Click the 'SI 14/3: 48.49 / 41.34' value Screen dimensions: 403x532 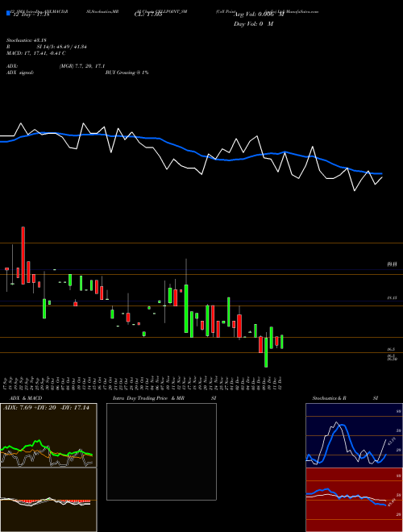coord(62,47)
